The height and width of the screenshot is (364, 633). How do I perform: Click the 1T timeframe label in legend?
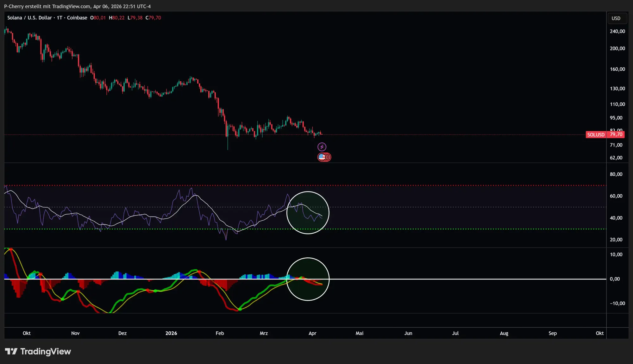click(x=60, y=18)
